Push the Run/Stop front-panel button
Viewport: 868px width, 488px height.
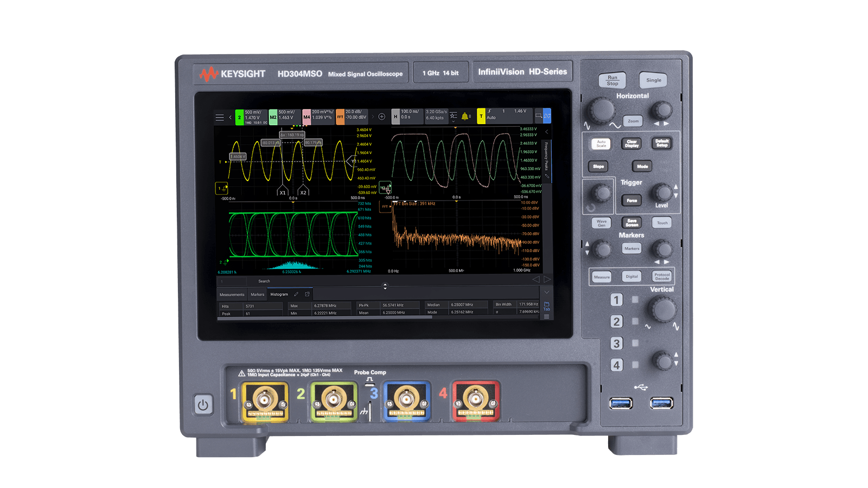[612, 80]
